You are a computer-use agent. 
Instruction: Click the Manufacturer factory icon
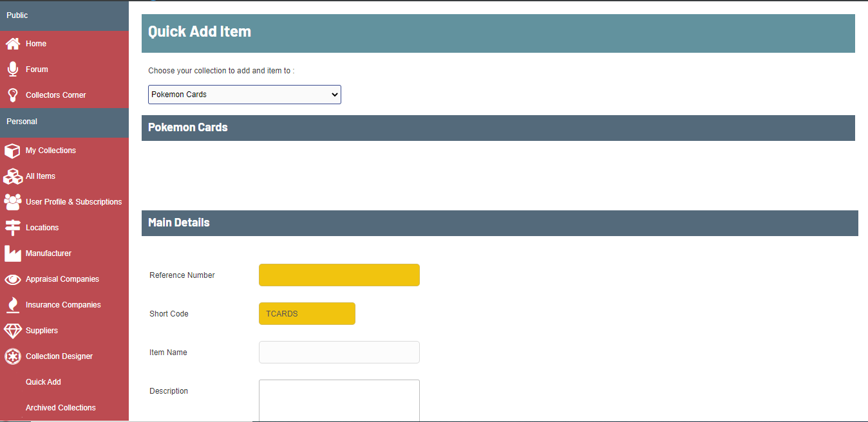(x=13, y=253)
